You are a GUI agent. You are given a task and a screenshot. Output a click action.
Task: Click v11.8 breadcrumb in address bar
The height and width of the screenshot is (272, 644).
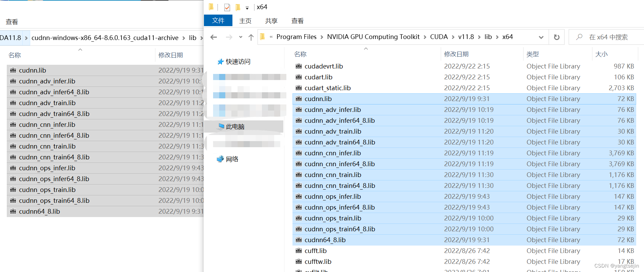pos(466,37)
